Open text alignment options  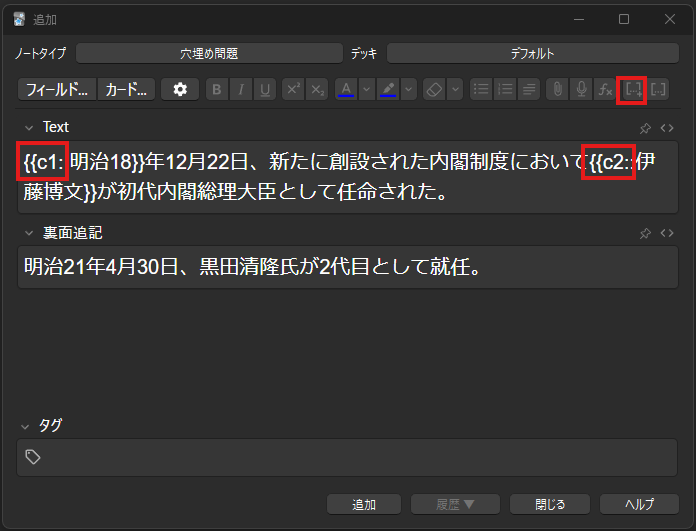pos(529,89)
